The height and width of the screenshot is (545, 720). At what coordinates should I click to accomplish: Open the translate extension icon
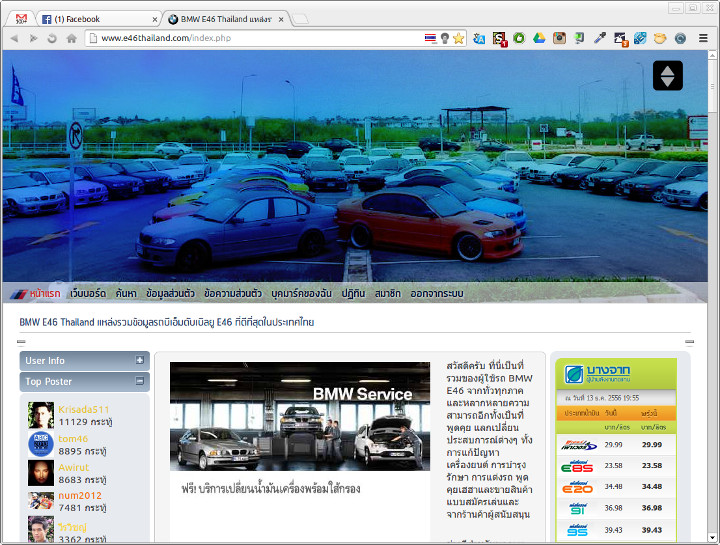pyautogui.click(x=479, y=38)
